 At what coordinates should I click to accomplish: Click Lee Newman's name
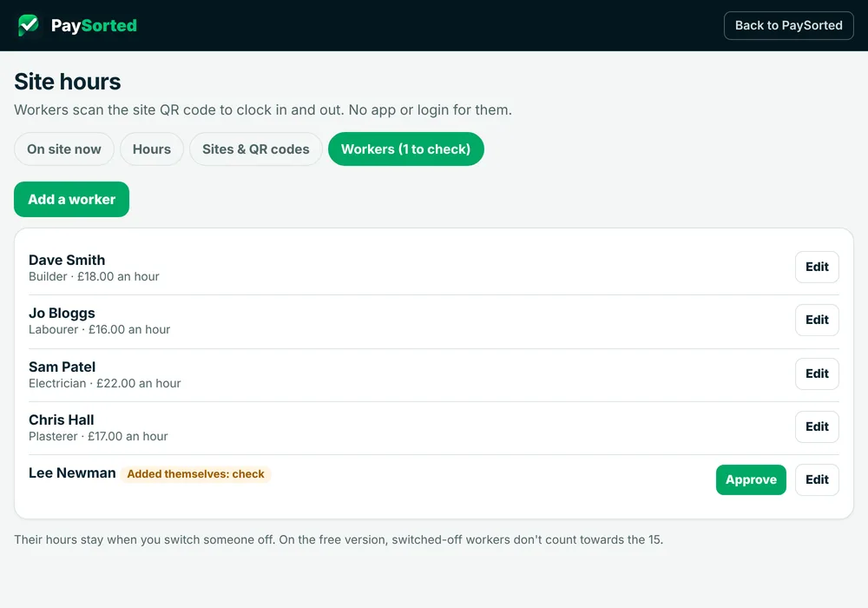click(72, 473)
